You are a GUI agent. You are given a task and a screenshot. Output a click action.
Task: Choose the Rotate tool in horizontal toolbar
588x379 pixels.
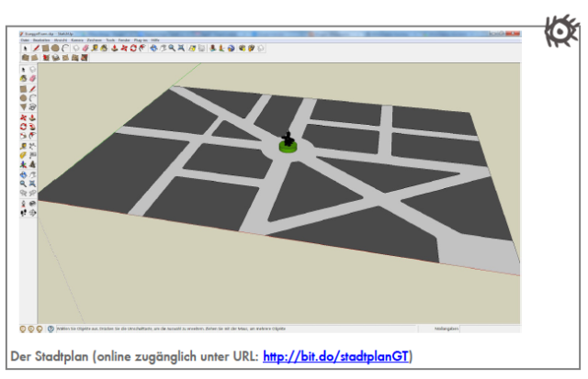tap(133, 48)
